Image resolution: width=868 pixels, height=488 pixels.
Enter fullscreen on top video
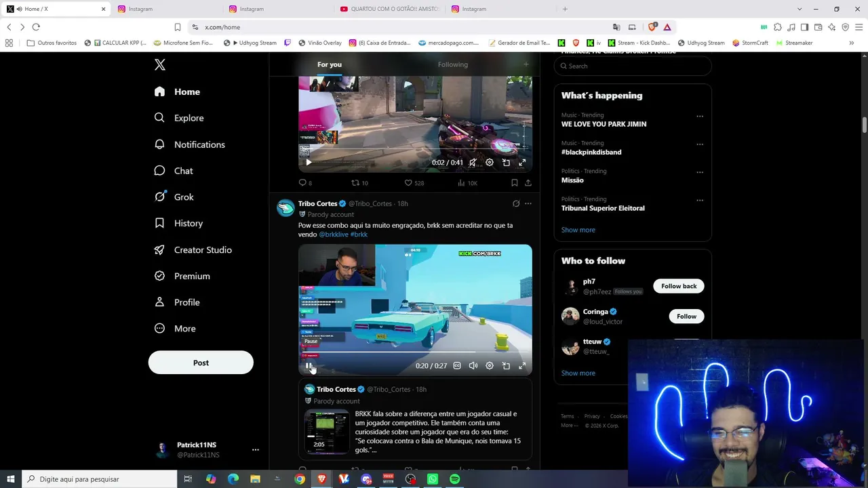point(522,163)
